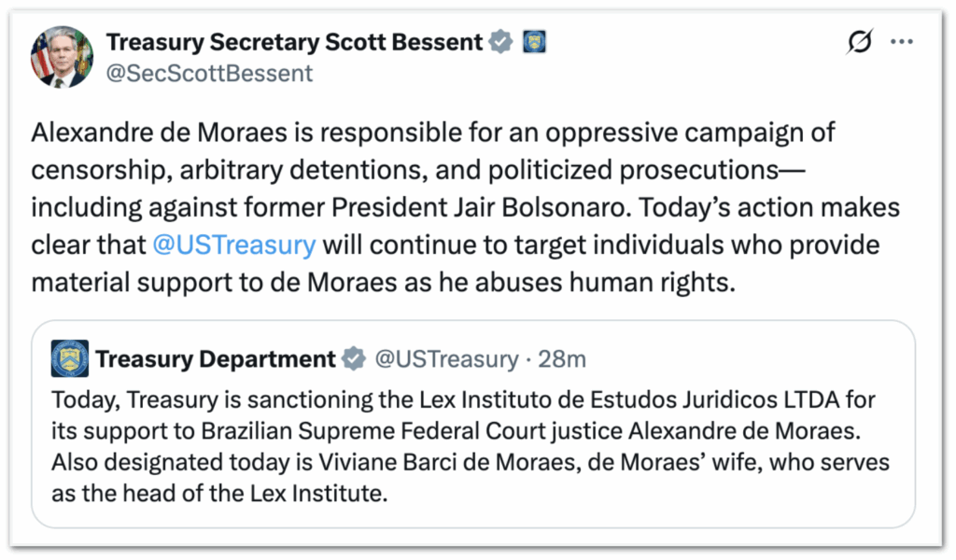
Task: Click the Treasury affiliation badge next to Bessent's name
Action: (534, 42)
